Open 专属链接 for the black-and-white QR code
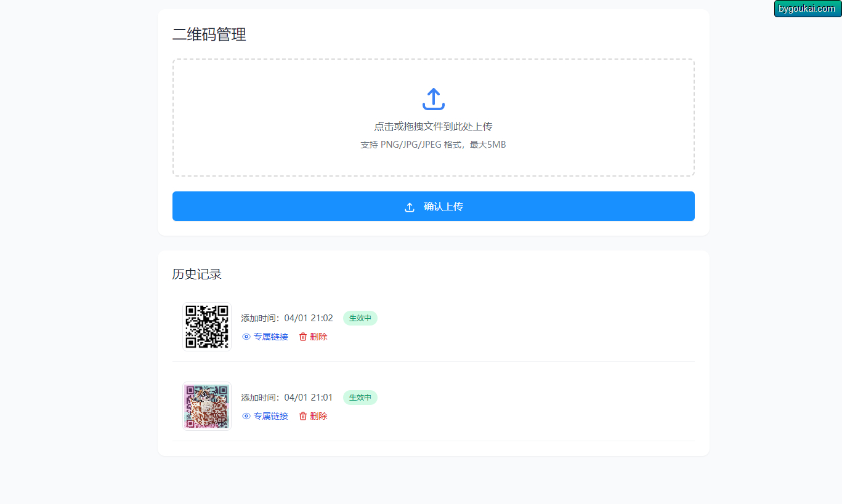842x504 pixels. pos(270,337)
